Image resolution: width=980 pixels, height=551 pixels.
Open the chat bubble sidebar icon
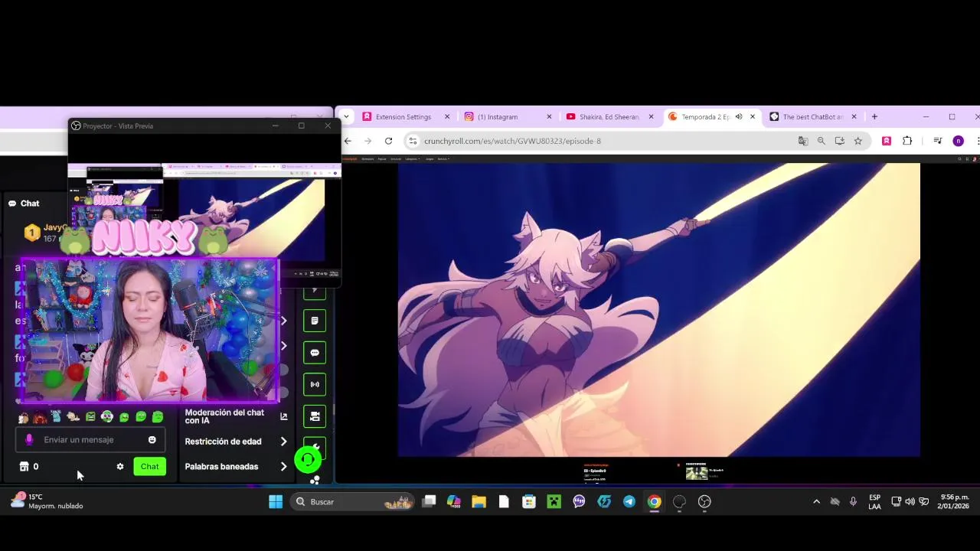pyautogui.click(x=315, y=353)
